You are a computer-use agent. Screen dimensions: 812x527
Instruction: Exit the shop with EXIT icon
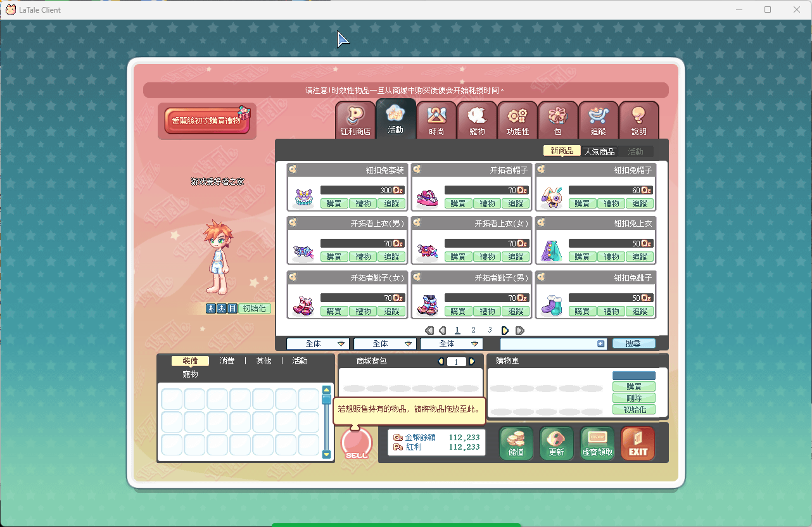pyautogui.click(x=638, y=443)
